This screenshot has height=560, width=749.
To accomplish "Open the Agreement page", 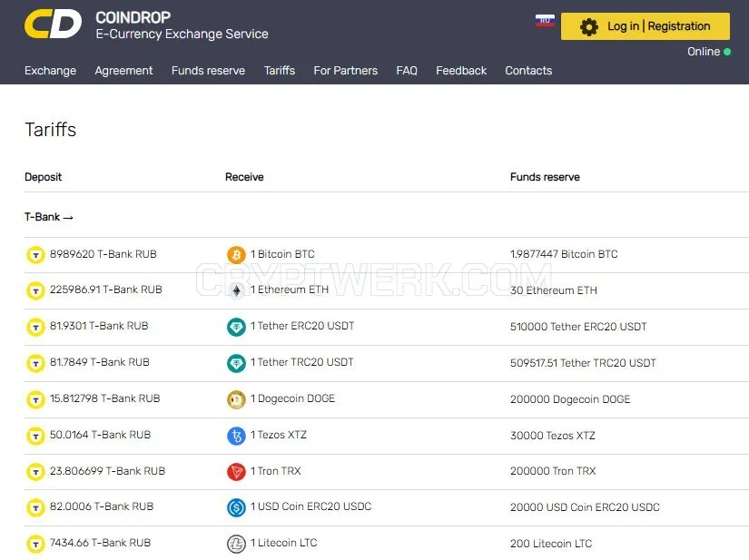I will (123, 71).
